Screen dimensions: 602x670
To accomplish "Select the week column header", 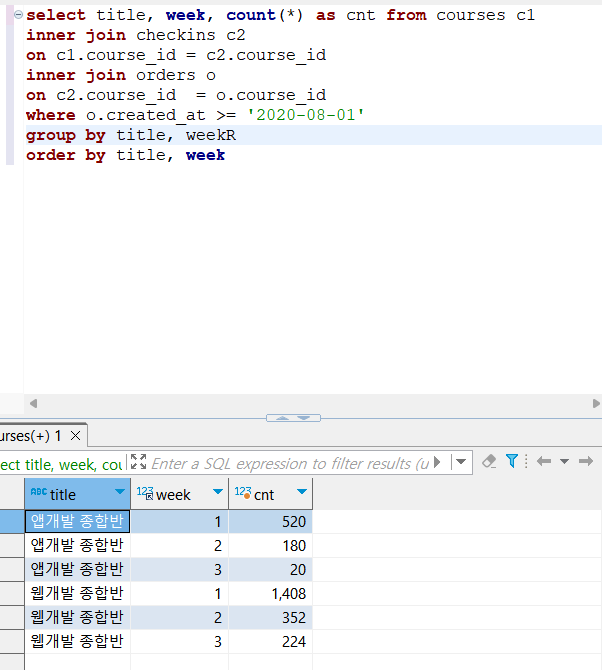I will click(179, 494).
